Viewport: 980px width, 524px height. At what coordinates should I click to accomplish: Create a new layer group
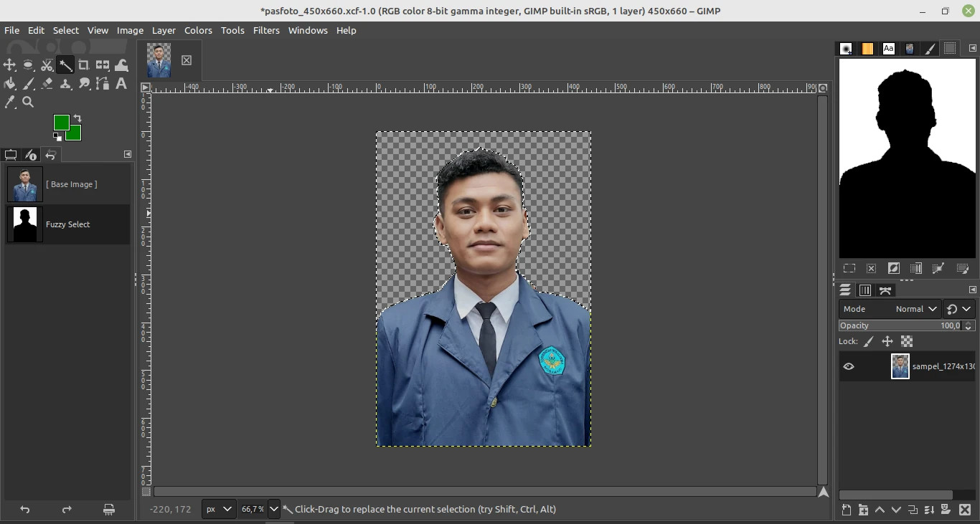(863, 510)
